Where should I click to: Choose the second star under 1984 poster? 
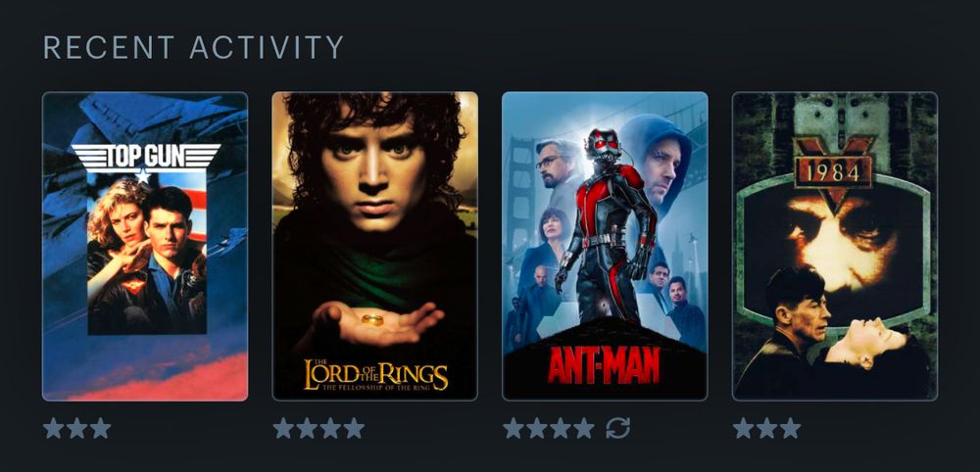point(767,428)
